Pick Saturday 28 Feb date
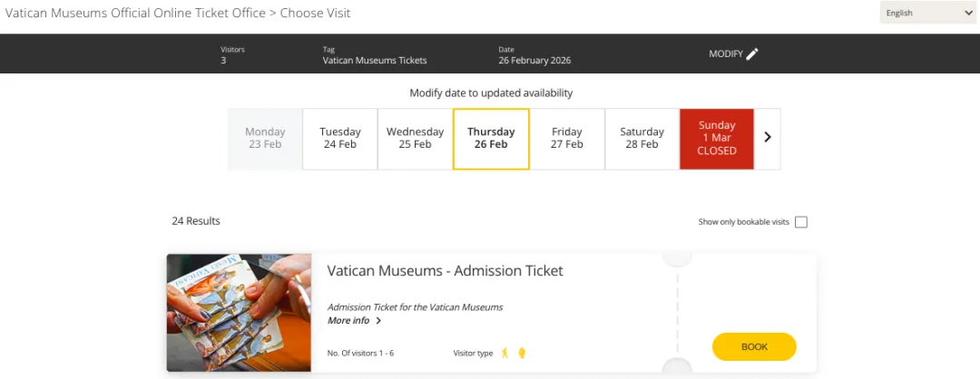 pyautogui.click(x=642, y=138)
